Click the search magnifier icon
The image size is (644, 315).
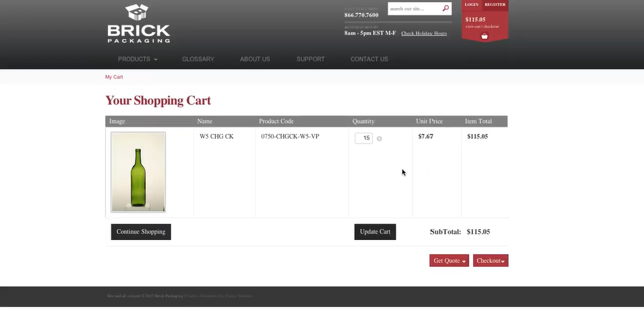point(445,8)
